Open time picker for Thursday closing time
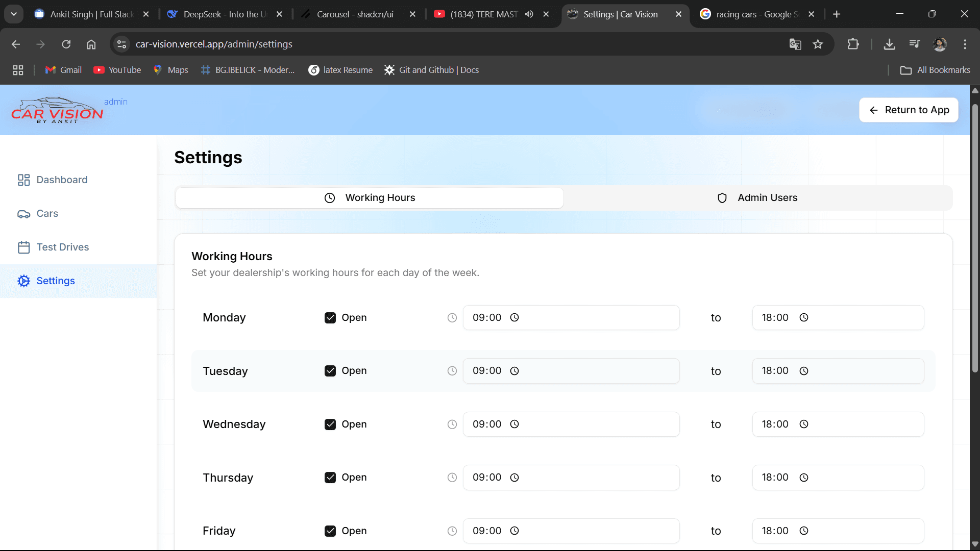Image resolution: width=980 pixels, height=551 pixels. pyautogui.click(x=803, y=478)
